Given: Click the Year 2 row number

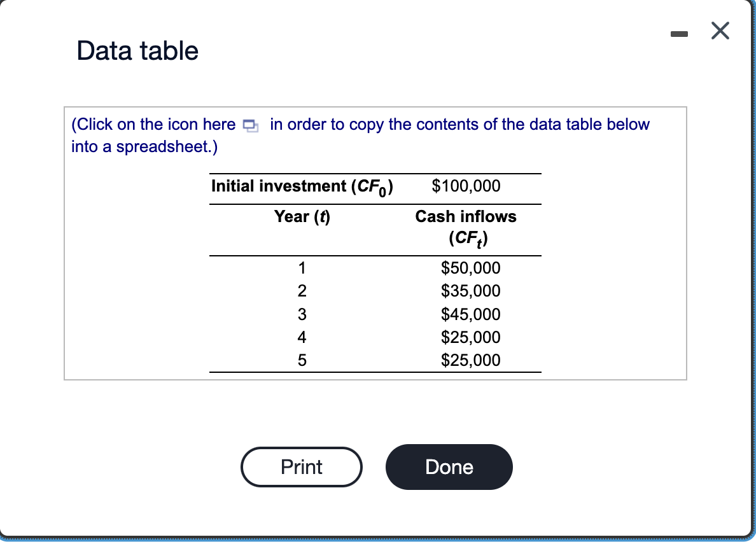Looking at the screenshot, I should coord(301,291).
